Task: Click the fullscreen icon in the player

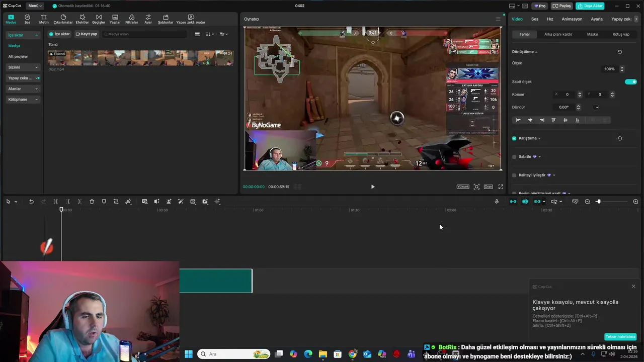Action: click(501, 187)
